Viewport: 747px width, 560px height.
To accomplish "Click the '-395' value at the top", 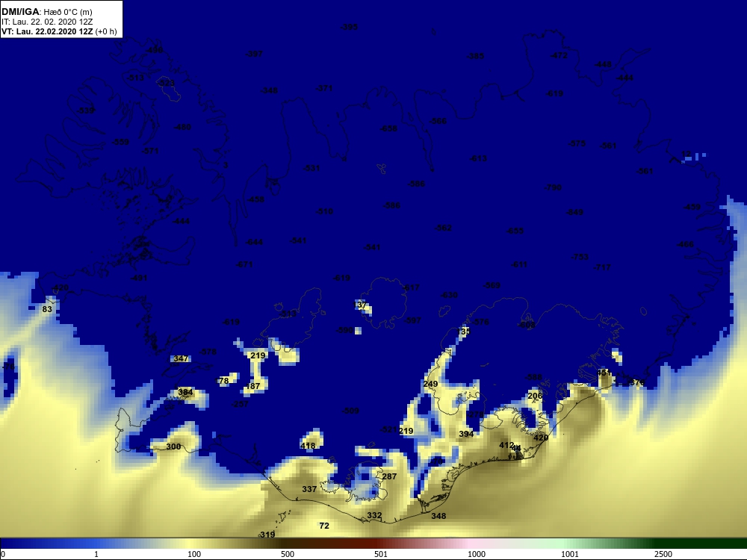I will coord(349,27).
